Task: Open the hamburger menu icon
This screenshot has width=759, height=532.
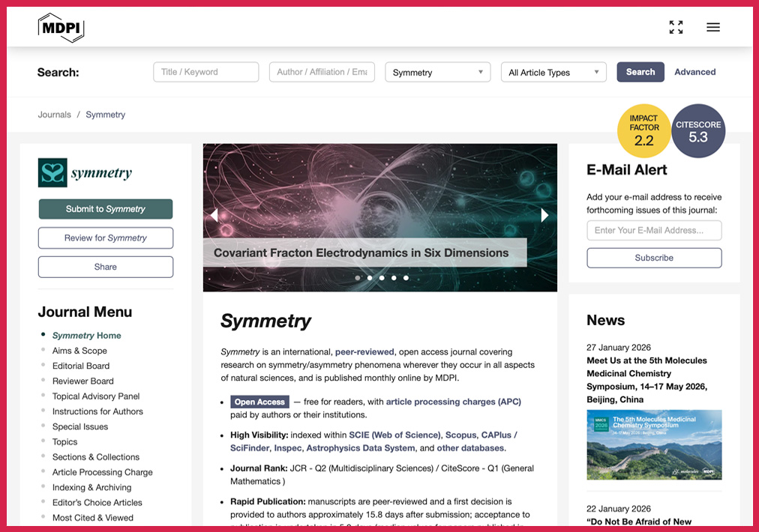Action: (713, 27)
